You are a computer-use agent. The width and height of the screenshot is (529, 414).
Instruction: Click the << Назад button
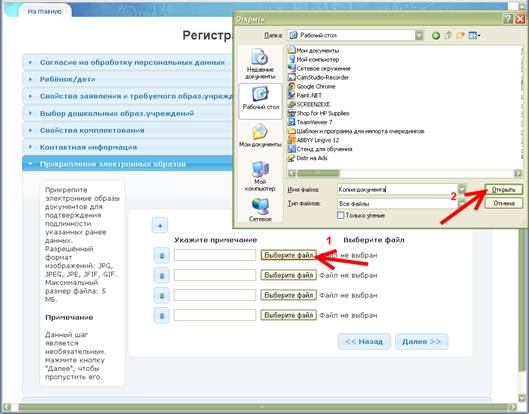pos(364,341)
